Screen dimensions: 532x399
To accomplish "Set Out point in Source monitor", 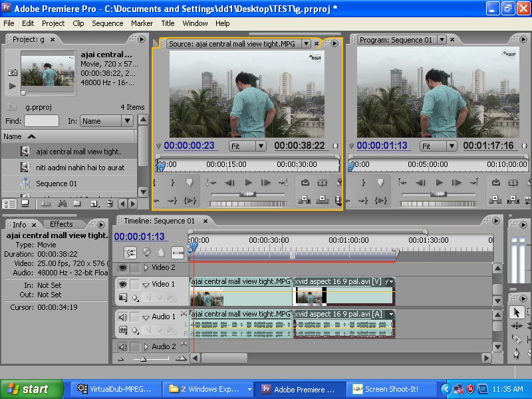I will [x=172, y=183].
